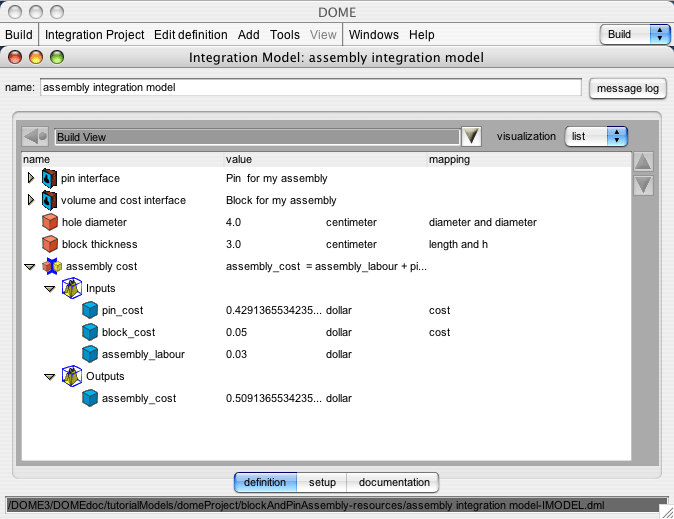Select the 'block thickness' row label
This screenshot has height=519, width=674.
(100, 244)
